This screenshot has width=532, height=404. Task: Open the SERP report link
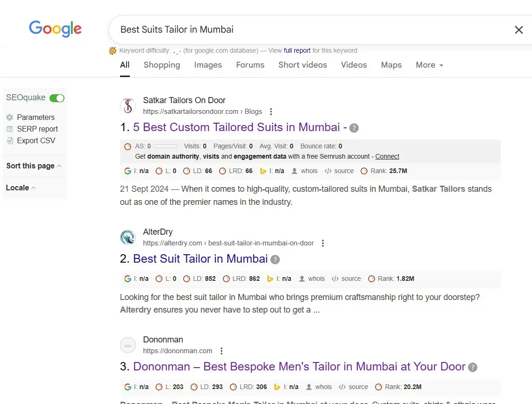click(x=37, y=129)
